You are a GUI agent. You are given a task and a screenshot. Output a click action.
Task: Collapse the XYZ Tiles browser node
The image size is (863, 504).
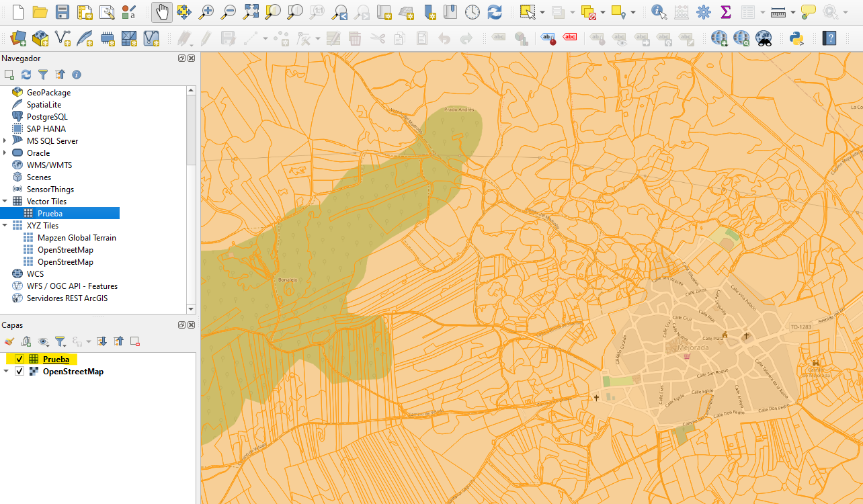[x=5, y=226]
